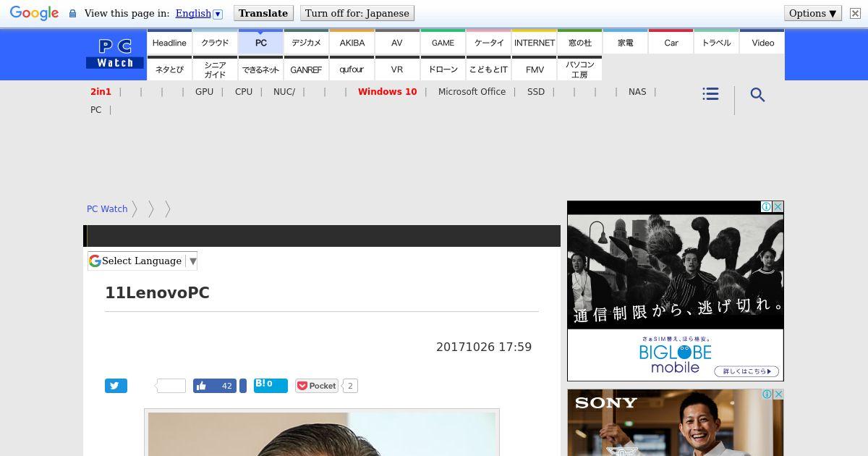The width and height of the screenshot is (868, 456).
Task: Click the lock icon in translate bar
Action: point(72,13)
